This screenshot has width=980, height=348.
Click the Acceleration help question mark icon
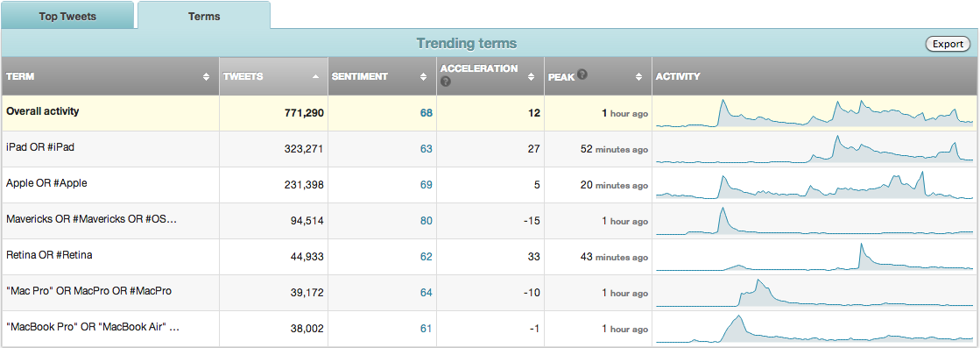pos(446,82)
